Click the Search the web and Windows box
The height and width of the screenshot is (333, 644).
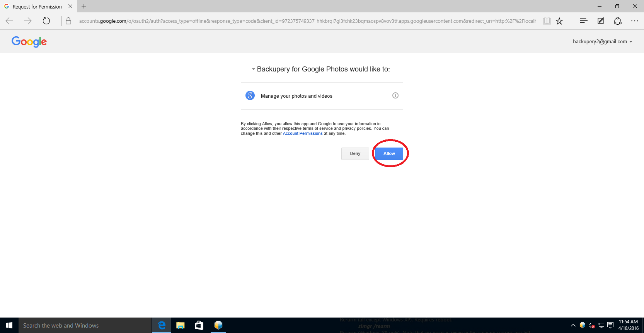click(85, 325)
